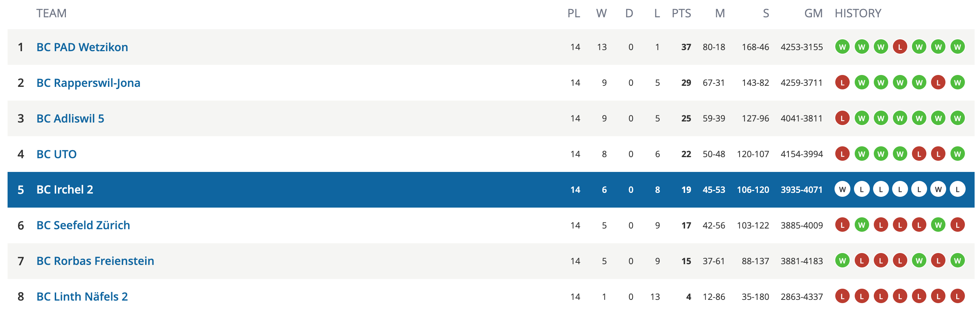Image resolution: width=980 pixels, height=315 pixels.
Task: Open BC PAD Wetzikon team link
Action: (82, 47)
